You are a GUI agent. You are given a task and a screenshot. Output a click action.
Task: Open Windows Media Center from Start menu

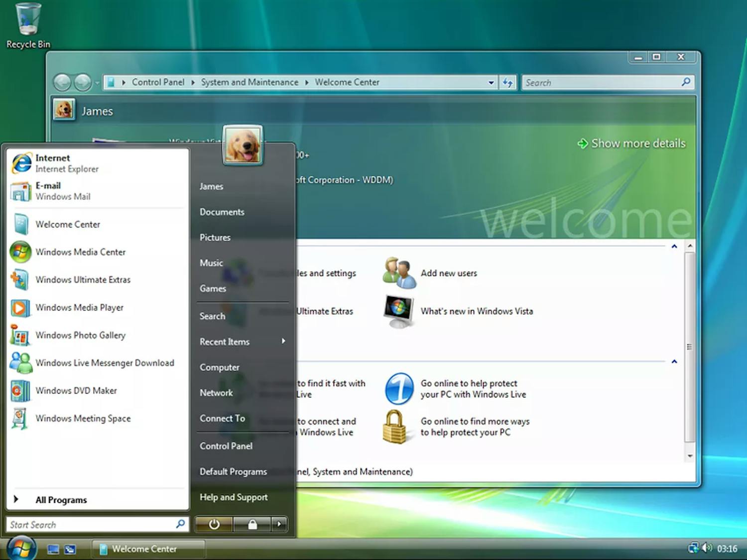pyautogui.click(x=81, y=252)
